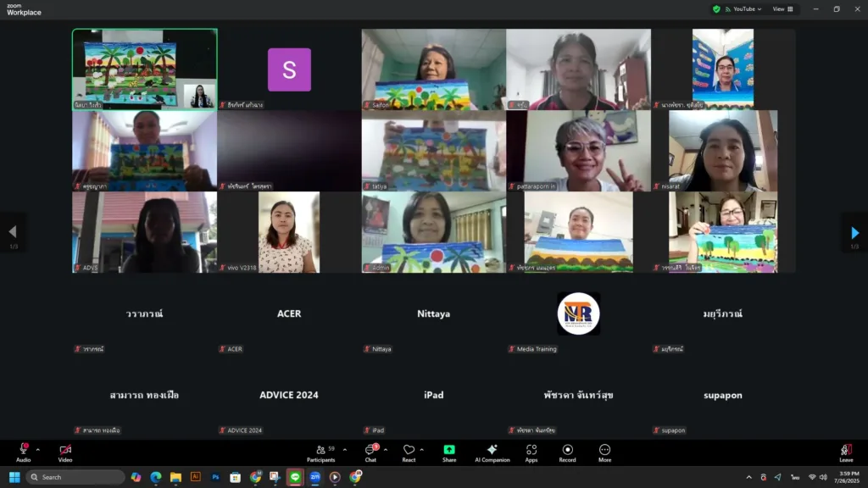
Task: Open AI Companion
Action: [x=492, y=452]
